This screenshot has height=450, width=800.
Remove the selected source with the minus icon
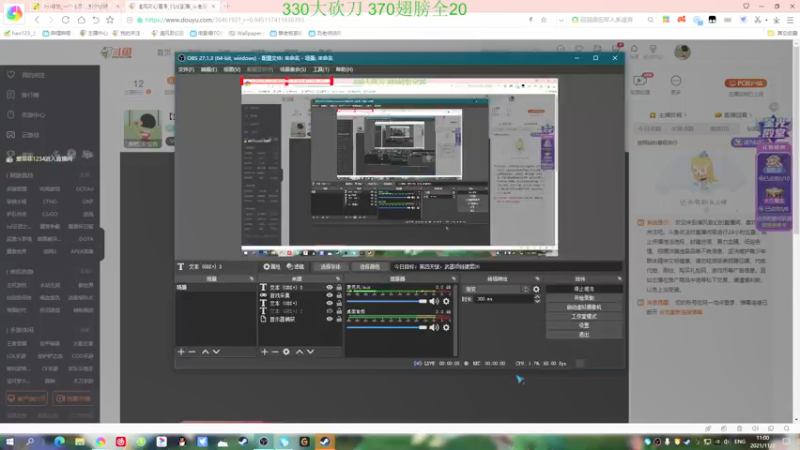pyautogui.click(x=275, y=352)
